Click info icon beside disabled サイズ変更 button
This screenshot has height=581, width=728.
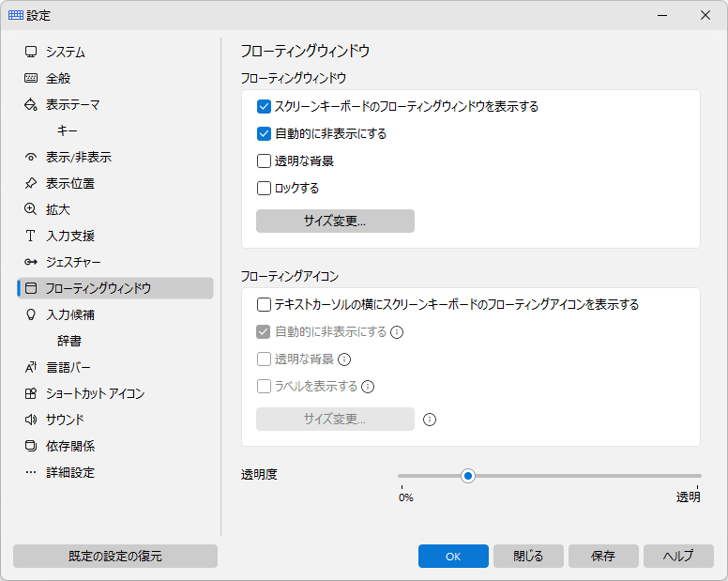pos(430,420)
